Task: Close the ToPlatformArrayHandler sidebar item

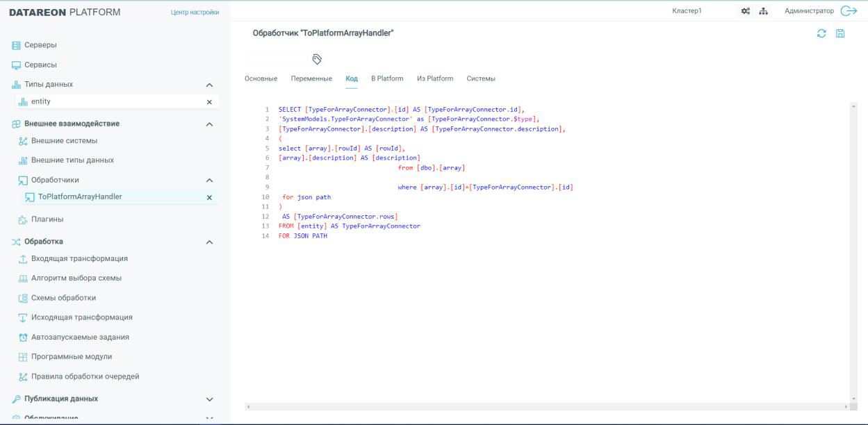Action: pos(209,197)
